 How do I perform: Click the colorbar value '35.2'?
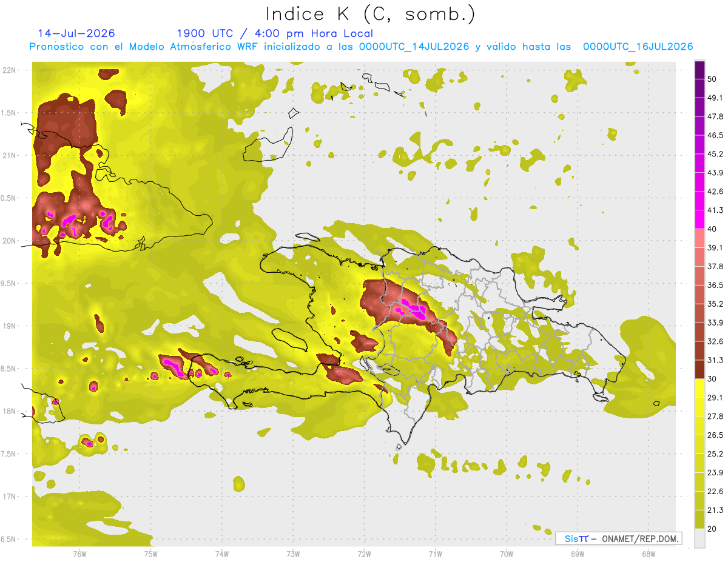pyautogui.click(x=715, y=304)
